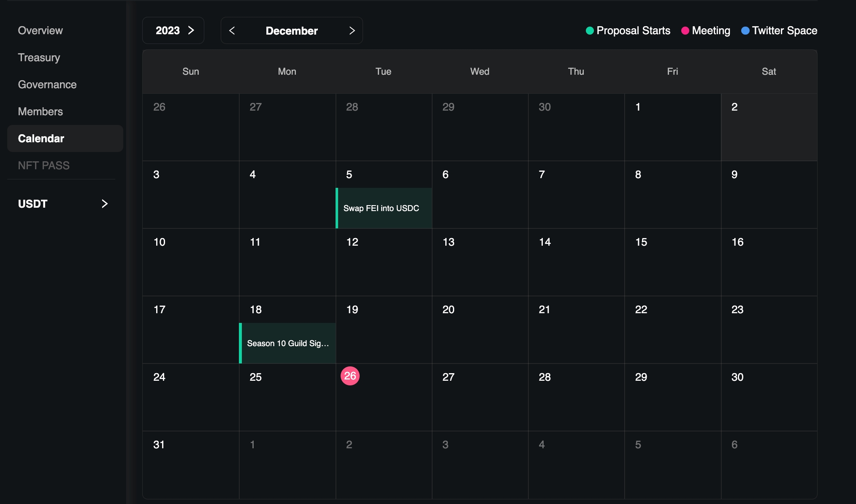
Task: Select the Calendar sidebar item
Action: [x=41, y=138]
